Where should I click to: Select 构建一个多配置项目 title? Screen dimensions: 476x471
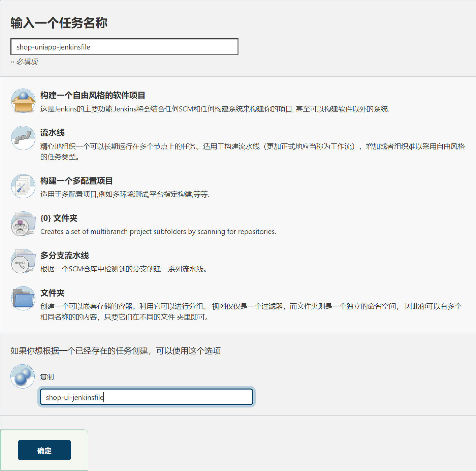tap(76, 181)
